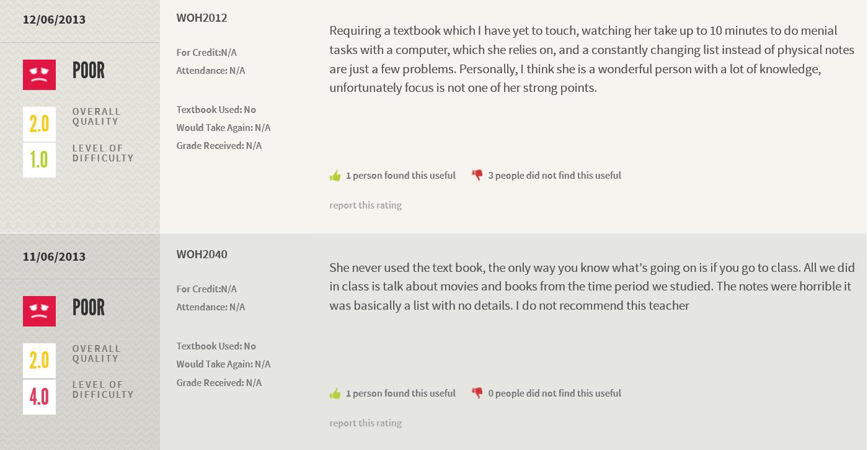This screenshot has height=450, width=868.
Task: Click the WOH2012 course code
Action: click(201, 18)
